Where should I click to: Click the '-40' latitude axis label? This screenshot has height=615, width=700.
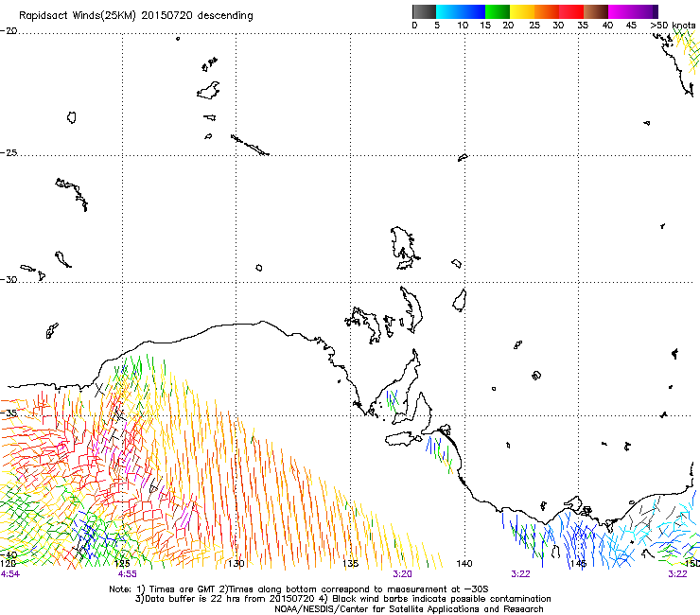[x=9, y=554]
